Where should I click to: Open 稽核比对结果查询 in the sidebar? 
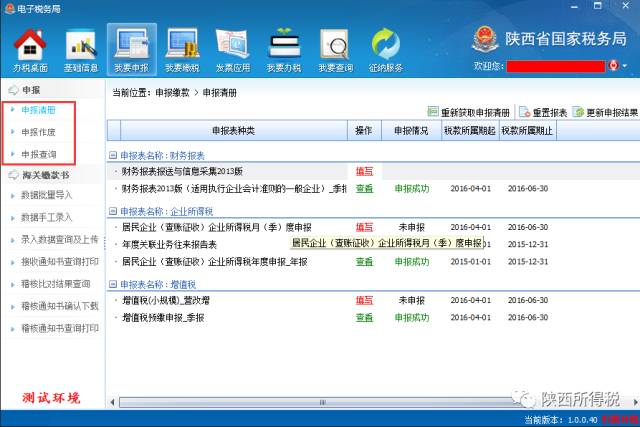56,284
